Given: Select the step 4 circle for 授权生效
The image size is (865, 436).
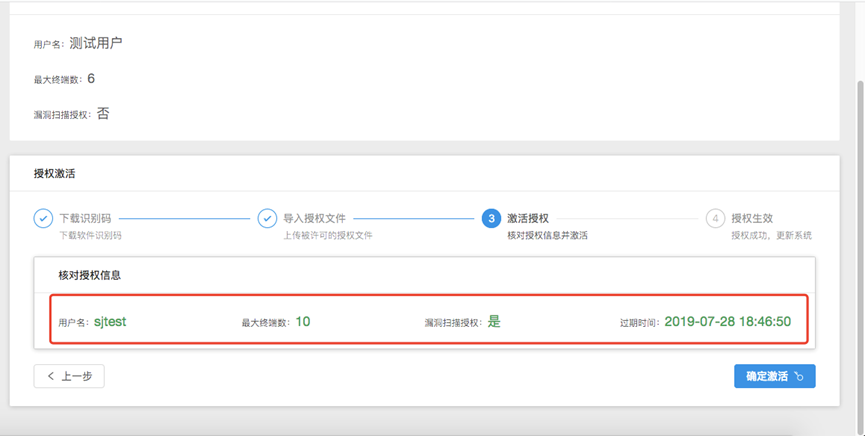Looking at the screenshot, I should [715, 219].
